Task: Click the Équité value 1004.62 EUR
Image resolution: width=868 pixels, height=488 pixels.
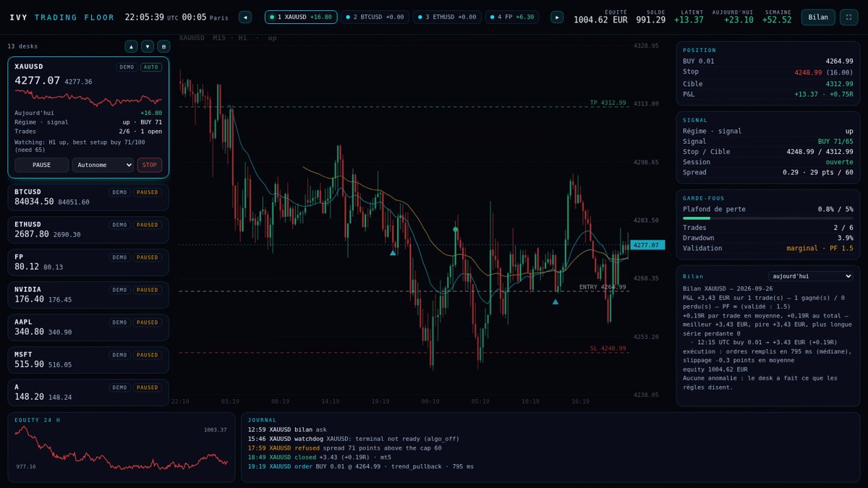Action: [x=600, y=20]
